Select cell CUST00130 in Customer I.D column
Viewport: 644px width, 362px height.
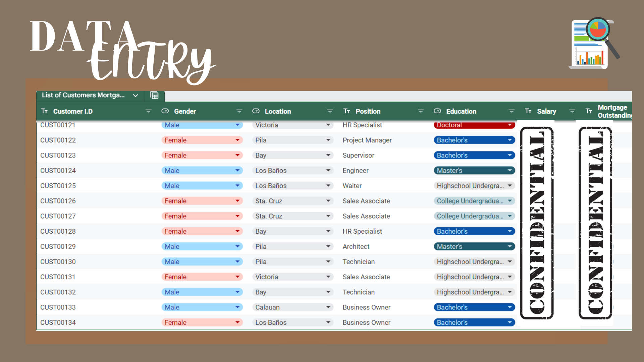tap(58, 262)
